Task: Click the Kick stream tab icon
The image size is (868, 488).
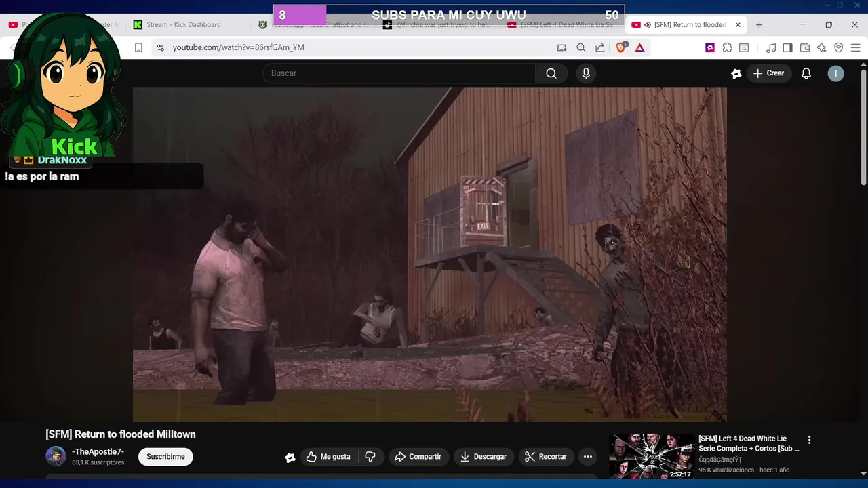Action: [x=138, y=24]
